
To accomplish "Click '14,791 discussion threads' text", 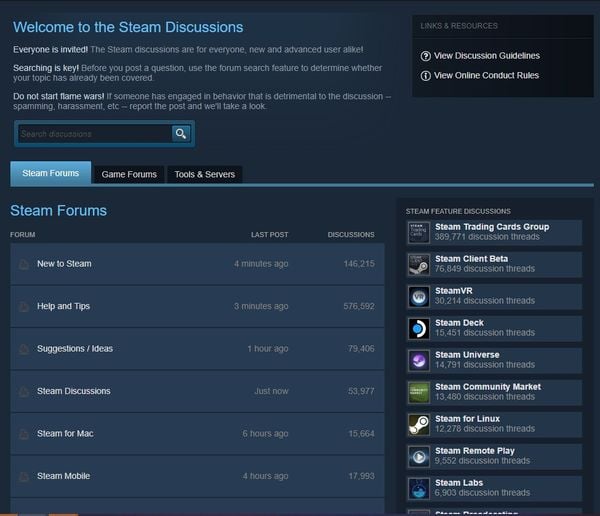I will coord(485,365).
